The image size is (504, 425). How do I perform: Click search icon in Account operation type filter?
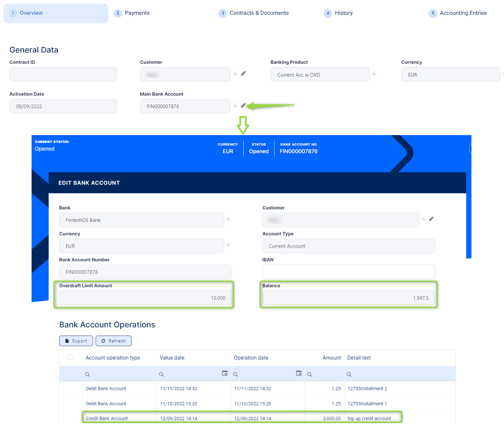coord(87,374)
